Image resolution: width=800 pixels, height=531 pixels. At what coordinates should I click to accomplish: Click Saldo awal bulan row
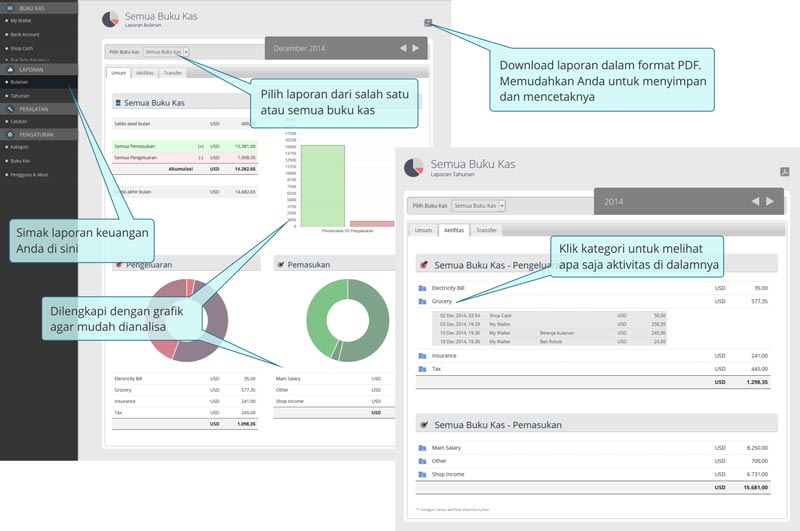[185, 123]
